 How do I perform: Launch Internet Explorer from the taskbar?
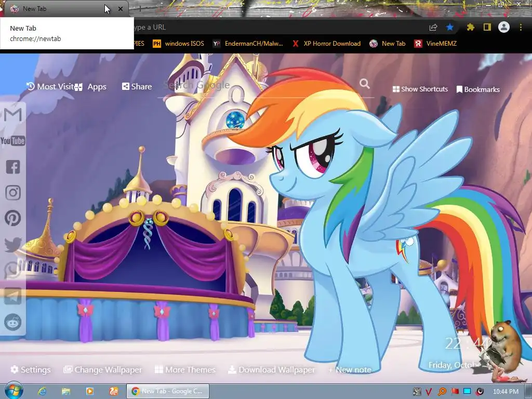click(x=42, y=391)
